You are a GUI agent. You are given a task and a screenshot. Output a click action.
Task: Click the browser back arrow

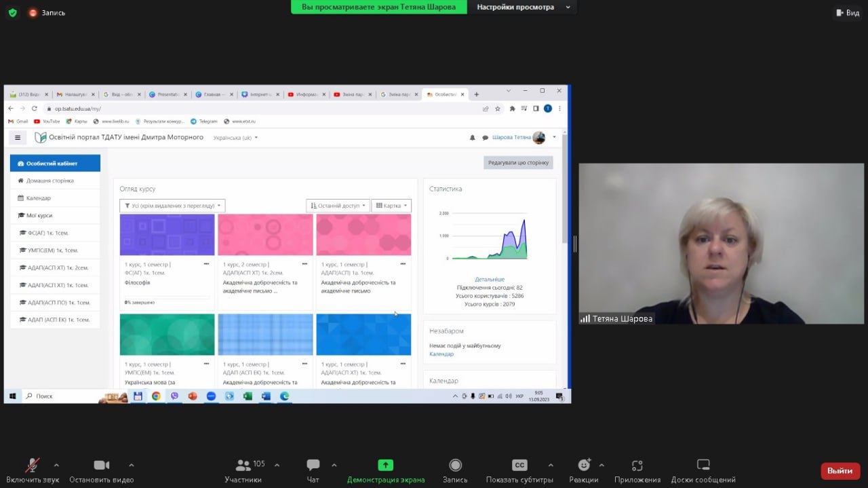tap(11, 109)
